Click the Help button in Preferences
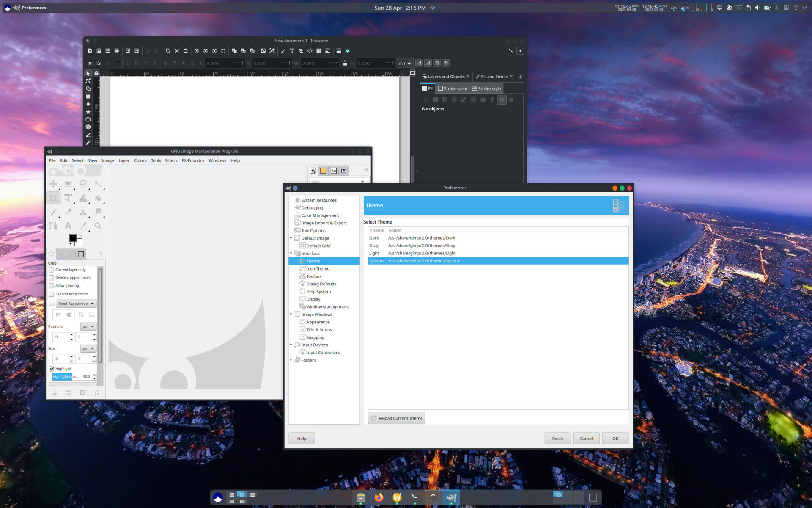812x508 pixels. pyautogui.click(x=302, y=439)
